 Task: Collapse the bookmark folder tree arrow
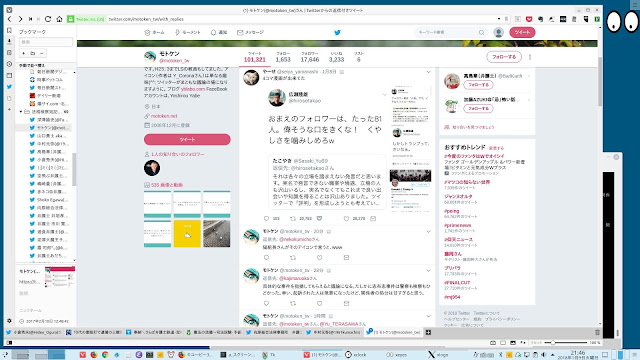(21, 111)
